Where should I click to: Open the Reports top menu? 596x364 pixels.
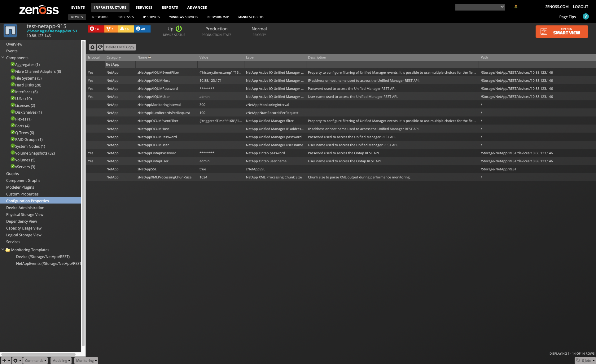pos(170,7)
